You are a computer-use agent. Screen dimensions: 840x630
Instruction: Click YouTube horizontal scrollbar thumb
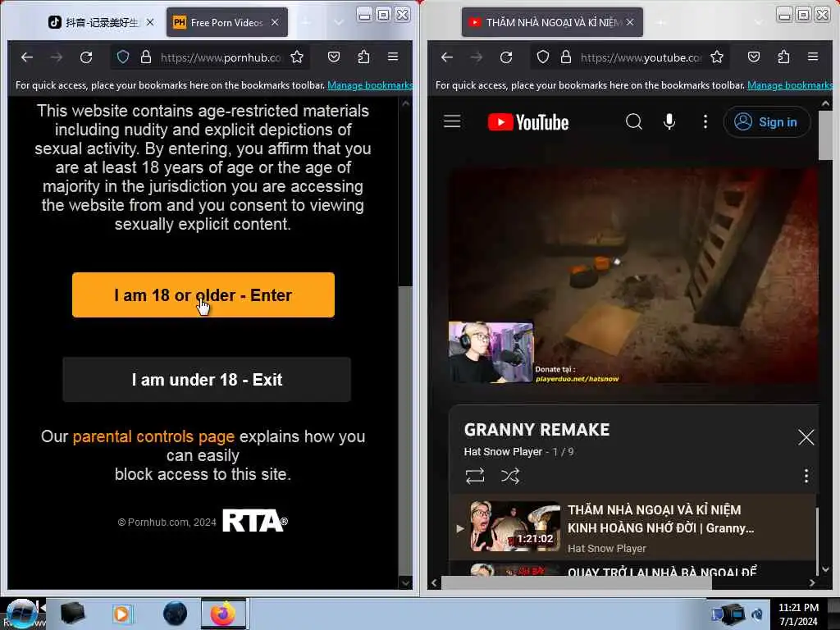(x=577, y=583)
